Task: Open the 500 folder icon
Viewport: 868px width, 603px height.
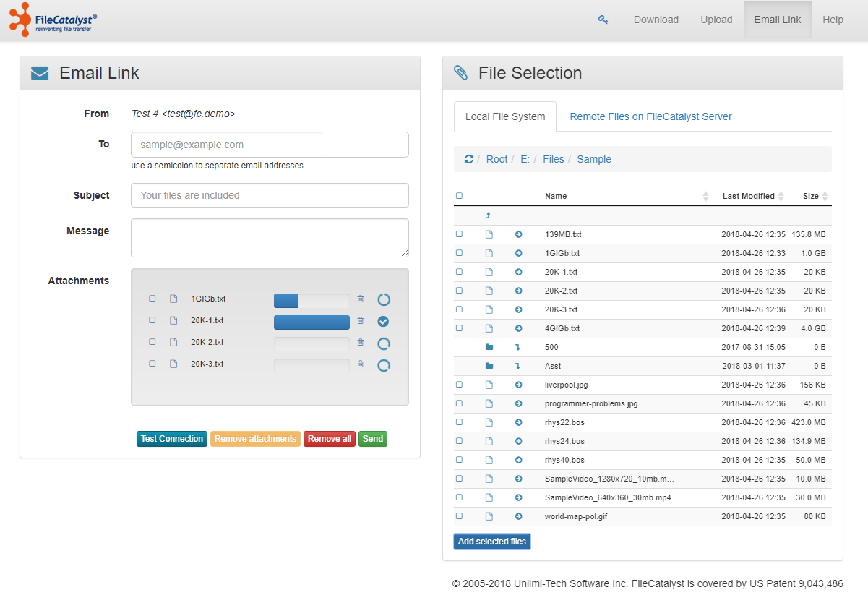Action: click(x=489, y=347)
